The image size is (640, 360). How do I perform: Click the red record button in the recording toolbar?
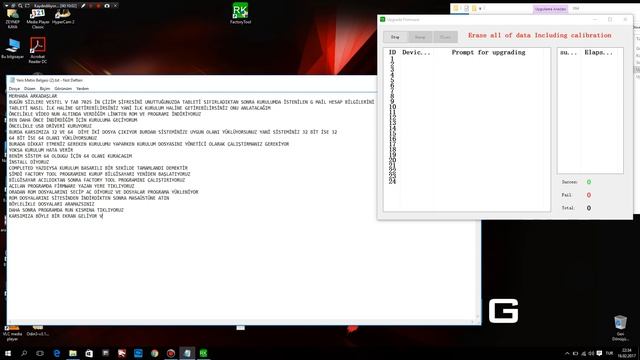point(98,6)
